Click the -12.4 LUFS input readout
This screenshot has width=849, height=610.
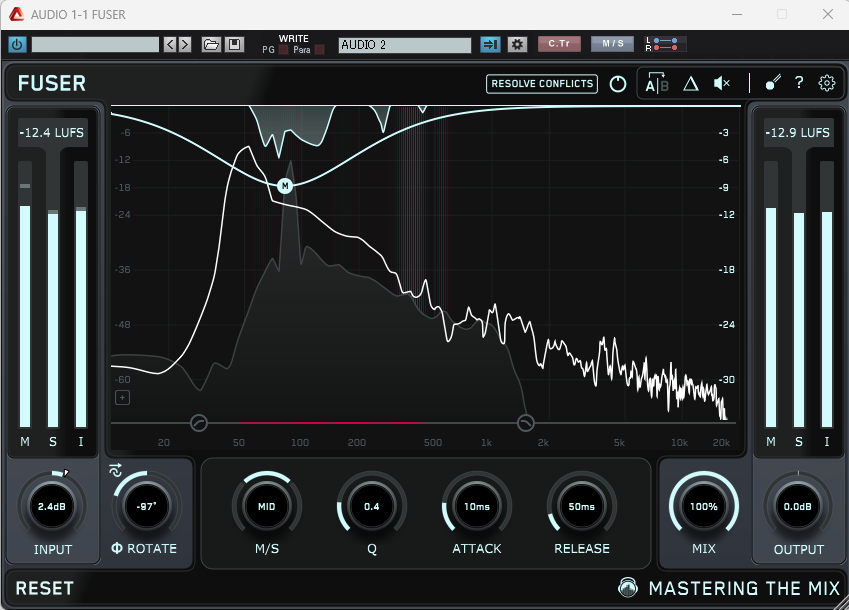(52, 133)
